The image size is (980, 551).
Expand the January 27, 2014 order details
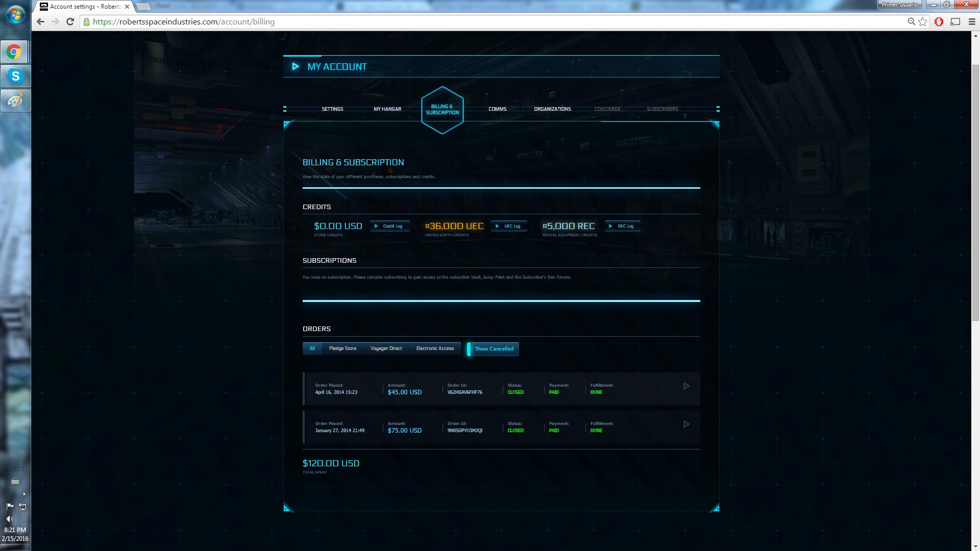tap(687, 424)
